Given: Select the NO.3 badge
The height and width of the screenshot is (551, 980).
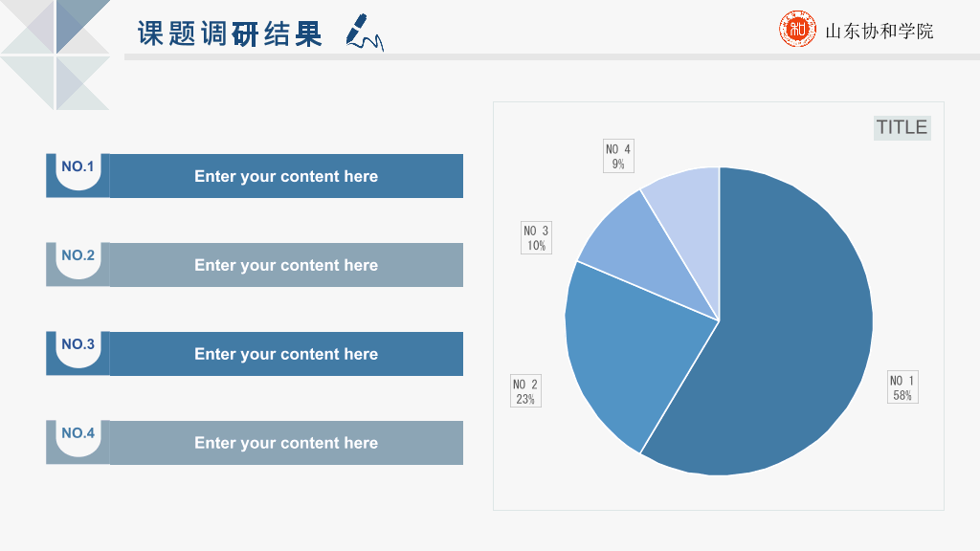Looking at the screenshot, I should (78, 353).
